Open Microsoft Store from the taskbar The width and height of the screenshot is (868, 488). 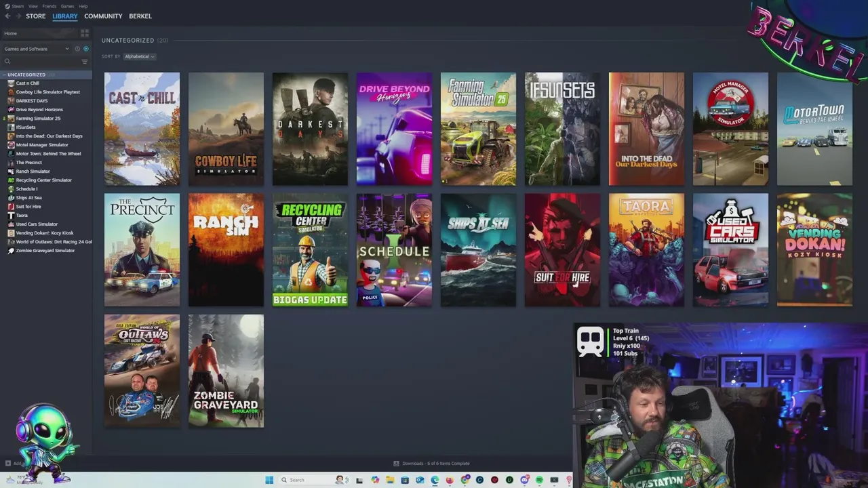[405, 480]
